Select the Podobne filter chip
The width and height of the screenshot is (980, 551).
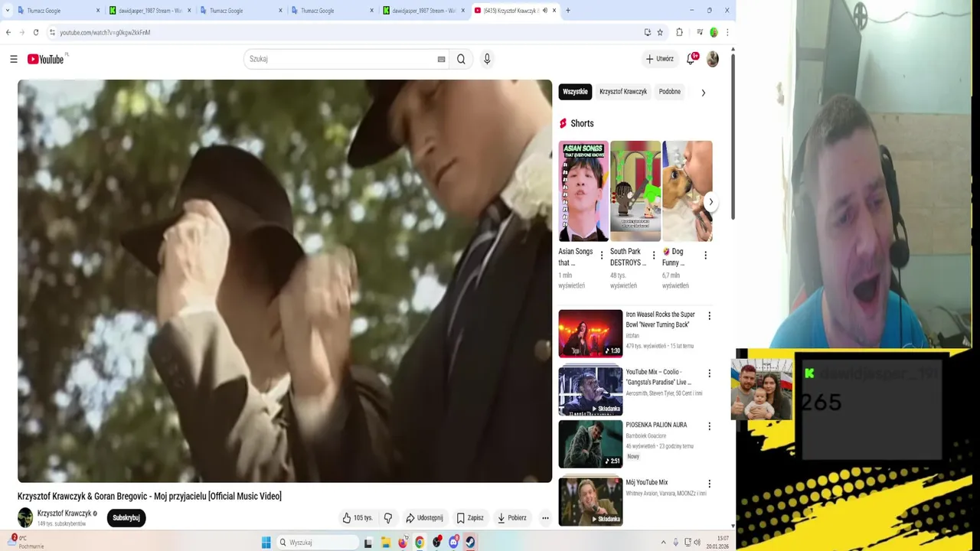tap(670, 92)
